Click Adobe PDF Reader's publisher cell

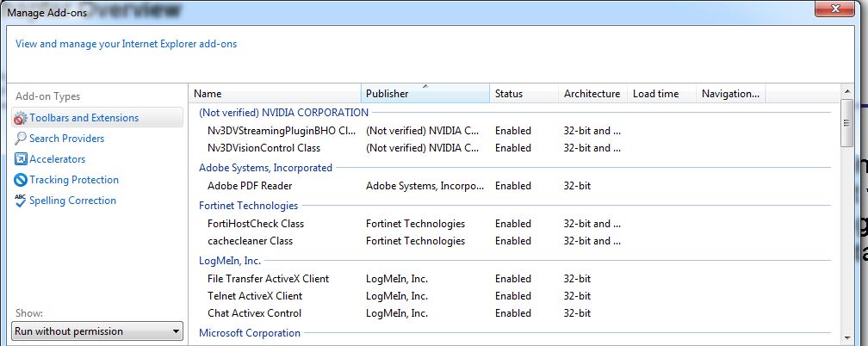click(x=425, y=186)
